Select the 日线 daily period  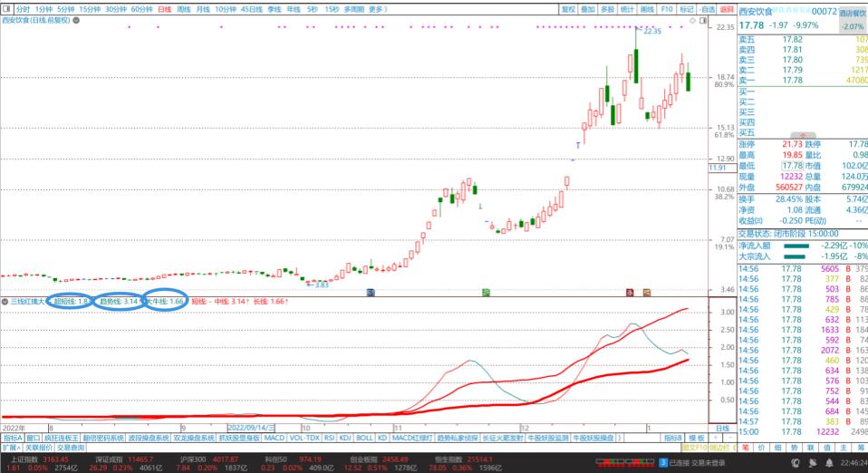tap(164, 9)
